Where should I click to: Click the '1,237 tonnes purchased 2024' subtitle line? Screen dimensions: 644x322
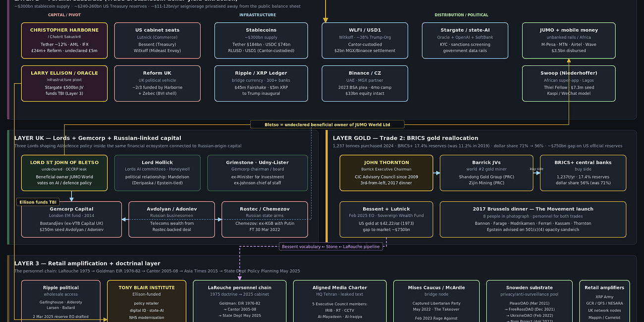(x=478, y=146)
